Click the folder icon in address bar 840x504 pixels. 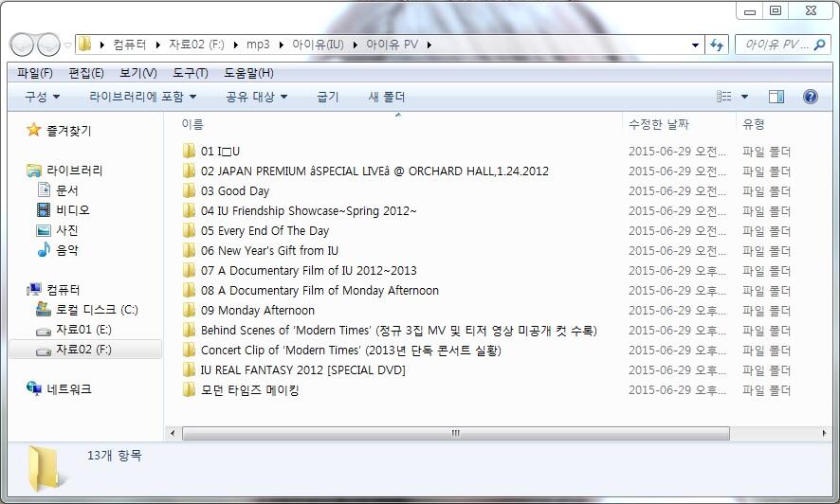85,45
